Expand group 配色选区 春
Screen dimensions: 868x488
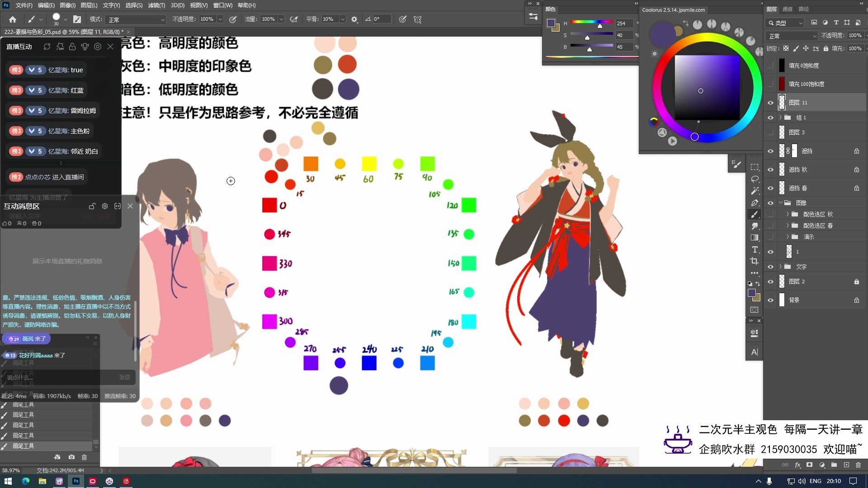point(788,225)
